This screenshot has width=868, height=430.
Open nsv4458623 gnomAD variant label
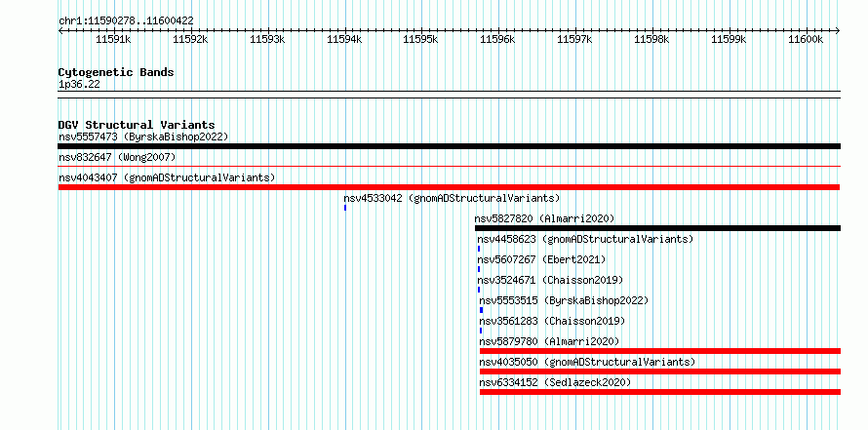586,239
